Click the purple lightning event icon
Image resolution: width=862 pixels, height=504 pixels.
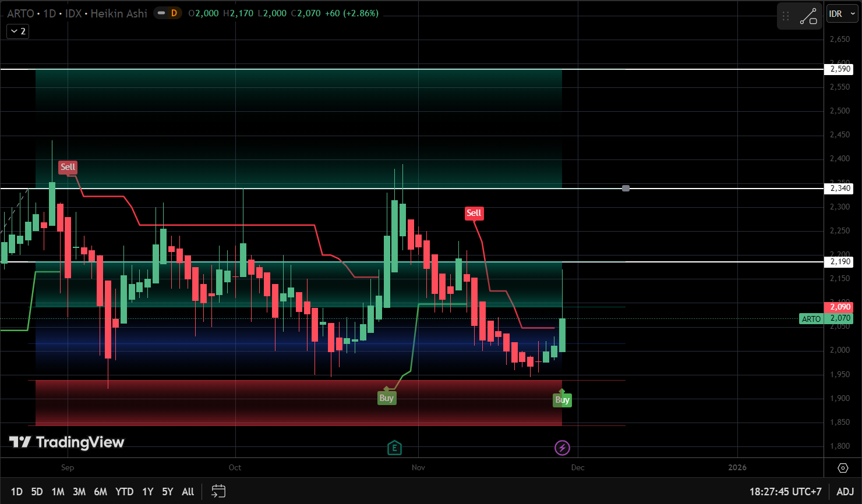point(562,448)
